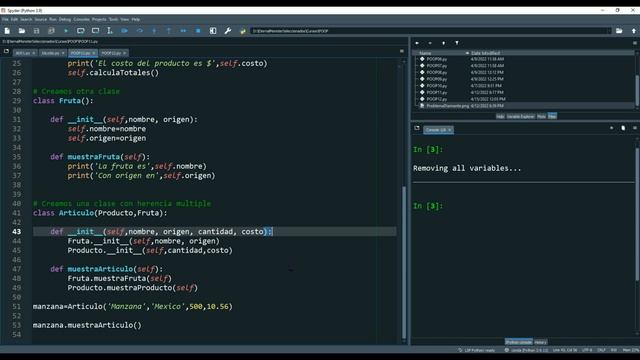Go up one folder in Files pane
Viewport: 640px width, 360px height.
coord(444,43)
